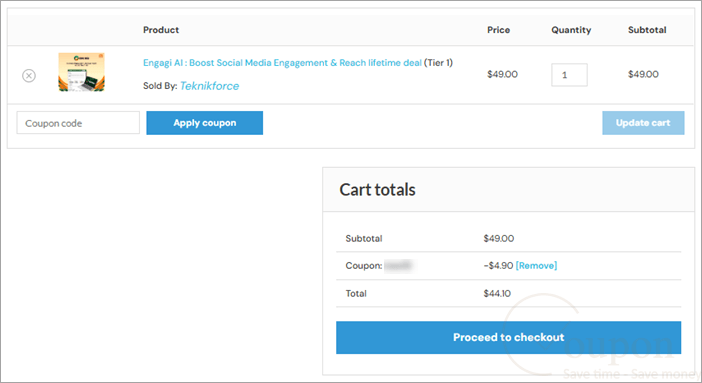
Task: Click the Update cart button
Action: (x=643, y=123)
